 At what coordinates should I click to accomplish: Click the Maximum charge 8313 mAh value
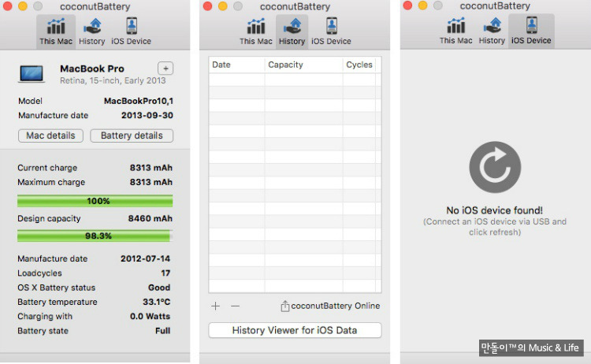[151, 182]
